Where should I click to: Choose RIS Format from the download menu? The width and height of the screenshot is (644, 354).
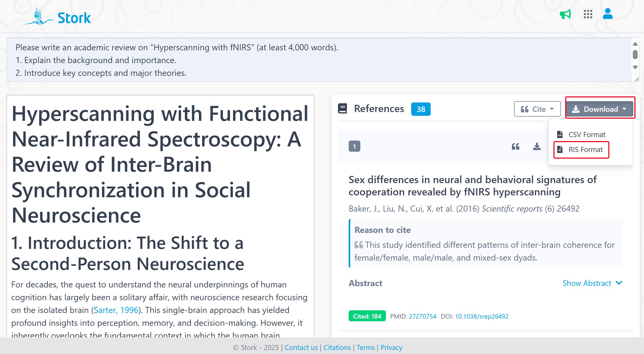point(585,150)
